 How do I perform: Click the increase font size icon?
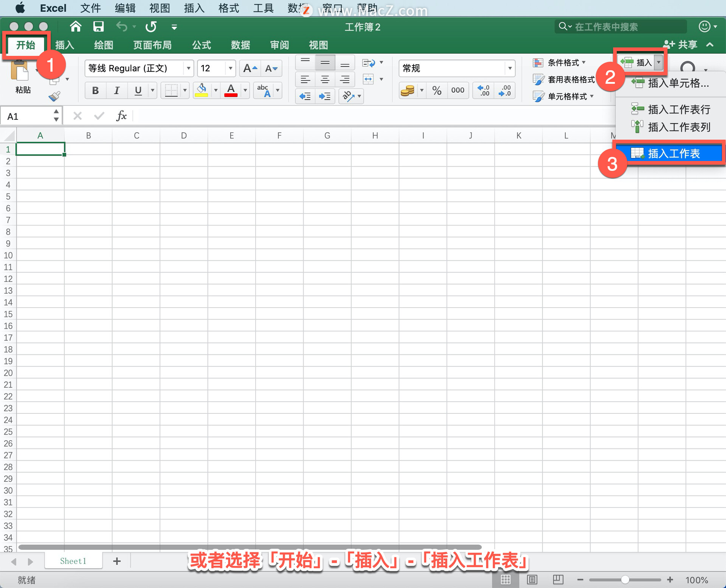coord(250,68)
